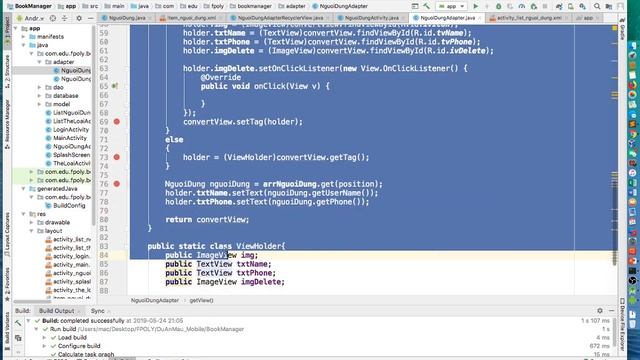Screen dimensions: 640x360
Task: Click getView() in editor breadcrumb
Action: click(202, 300)
